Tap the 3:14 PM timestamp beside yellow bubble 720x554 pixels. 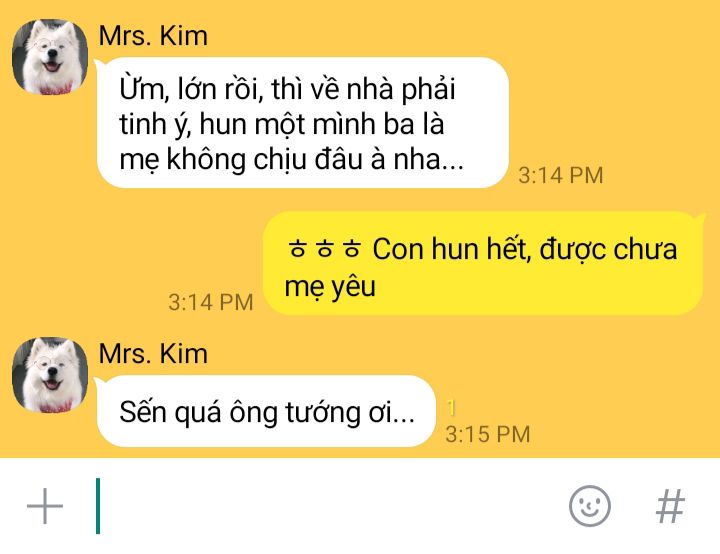(211, 302)
